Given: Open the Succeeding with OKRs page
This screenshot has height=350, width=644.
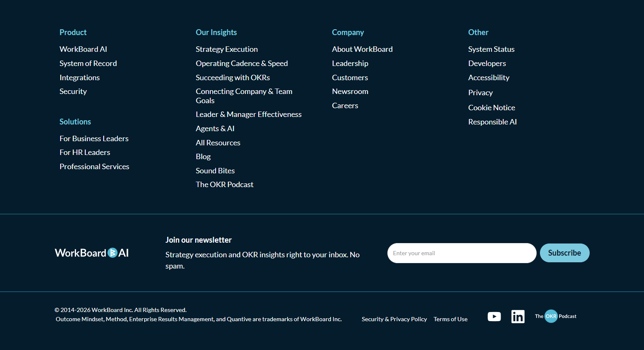Looking at the screenshot, I should coord(232,77).
